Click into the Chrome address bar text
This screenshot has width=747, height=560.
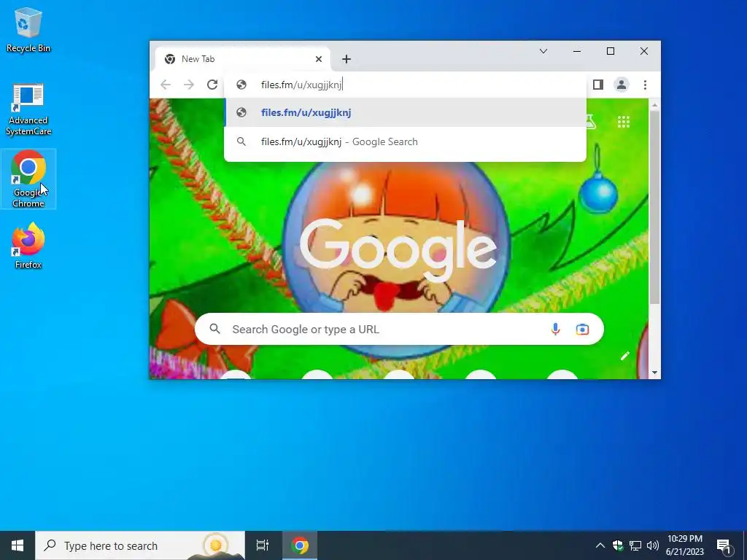(x=301, y=85)
